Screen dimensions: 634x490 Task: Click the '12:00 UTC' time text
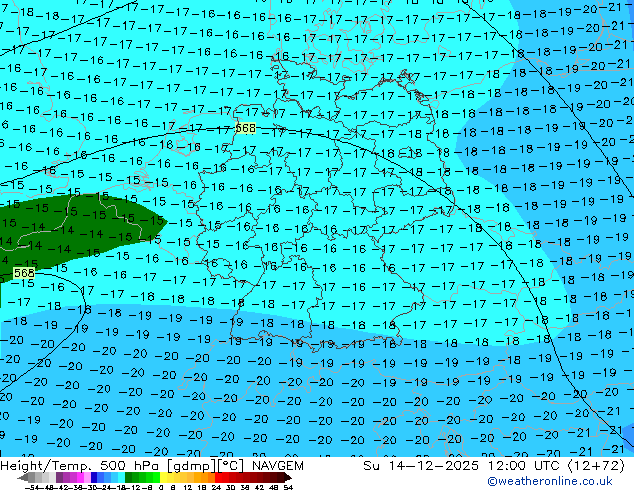526,466
